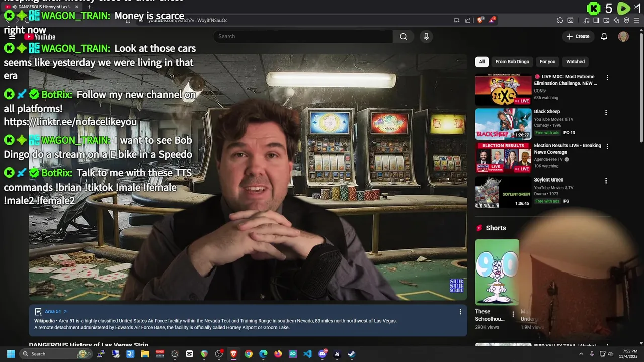Viewport: 644px width, 362px height.
Task: Open the Brave Wallet icon
Action: click(606, 20)
